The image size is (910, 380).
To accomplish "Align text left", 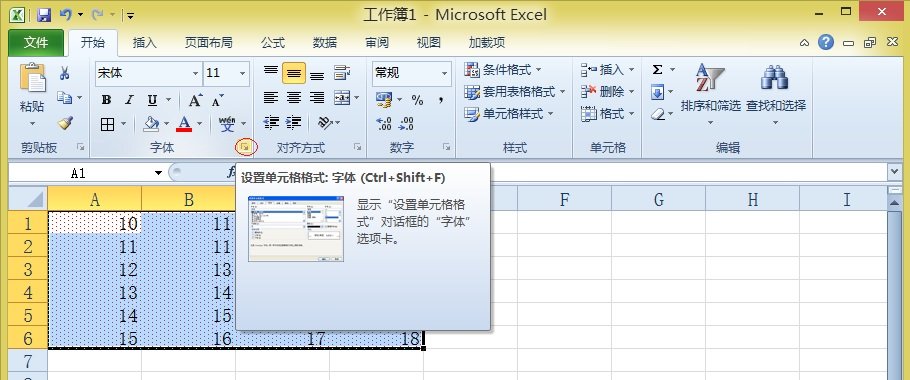I will (270, 98).
